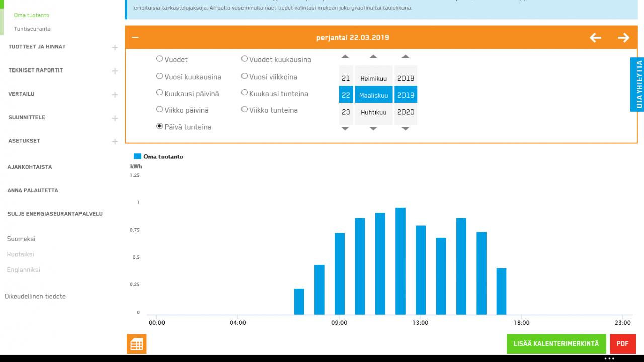Switch language to Englanniksi
Image resolution: width=644 pixels, height=362 pixels.
click(23, 270)
